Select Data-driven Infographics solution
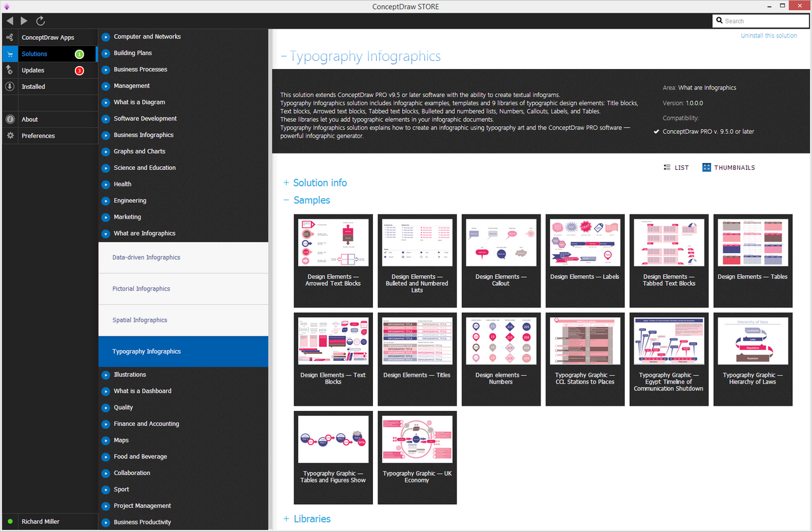 click(183, 257)
